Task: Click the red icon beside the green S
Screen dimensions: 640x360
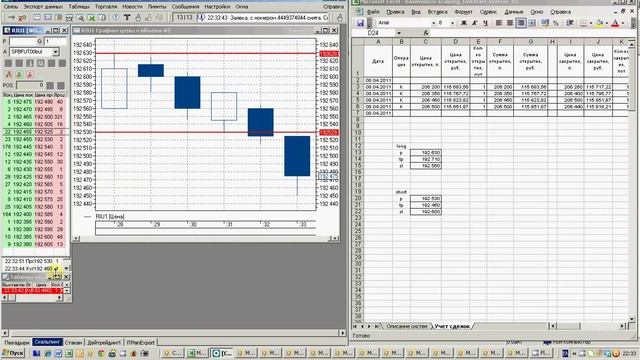Action: click(29, 74)
